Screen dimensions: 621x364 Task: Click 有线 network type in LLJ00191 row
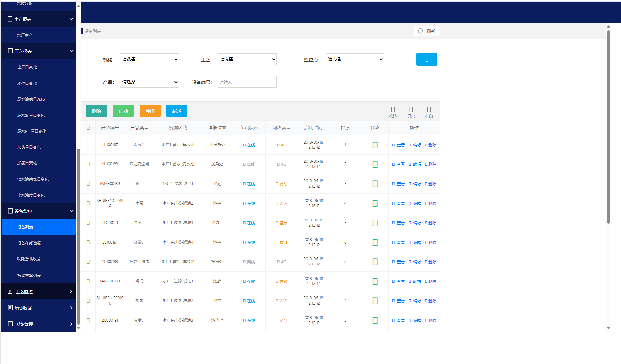282,243
